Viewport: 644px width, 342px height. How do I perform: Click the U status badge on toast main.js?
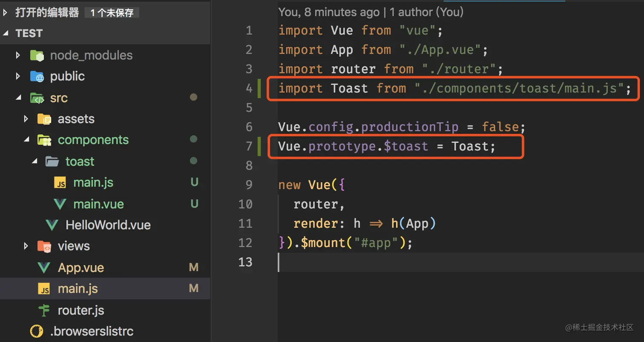click(x=194, y=183)
